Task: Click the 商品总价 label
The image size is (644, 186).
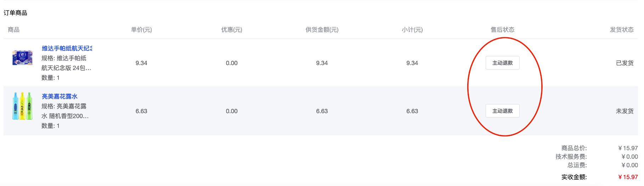Action: tap(574, 148)
